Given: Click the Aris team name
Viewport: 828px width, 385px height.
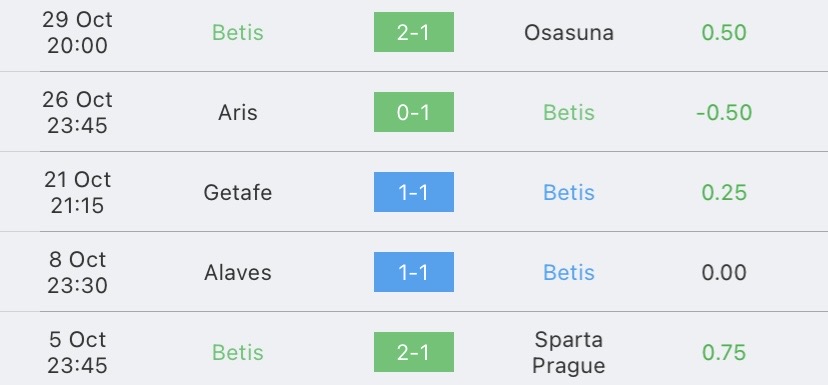Looking at the screenshot, I should point(238,112).
